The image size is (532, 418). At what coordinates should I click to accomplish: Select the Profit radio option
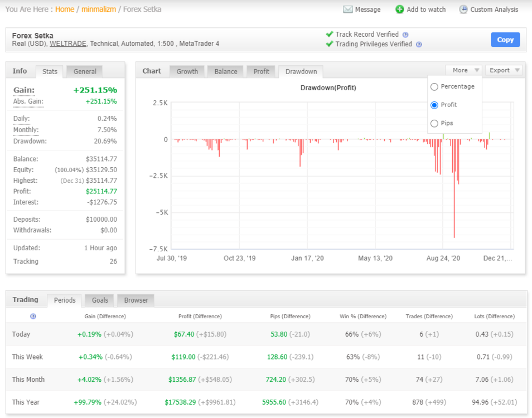[434, 105]
